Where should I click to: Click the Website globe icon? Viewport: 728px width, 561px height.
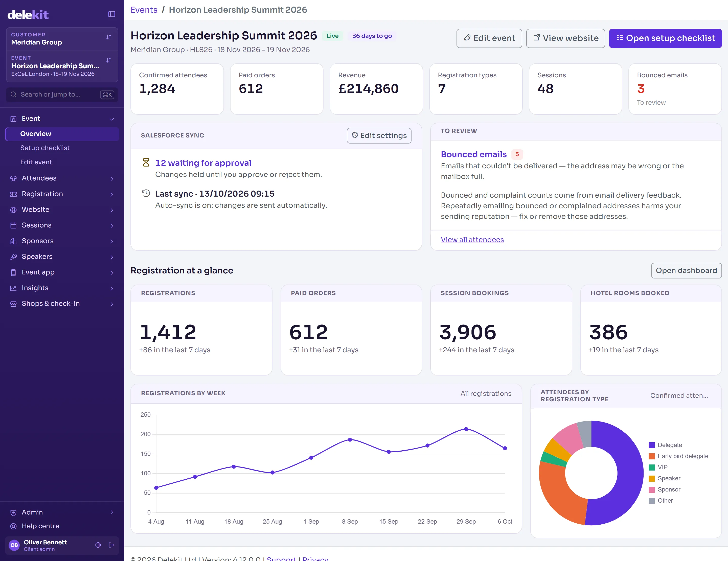[13, 210]
